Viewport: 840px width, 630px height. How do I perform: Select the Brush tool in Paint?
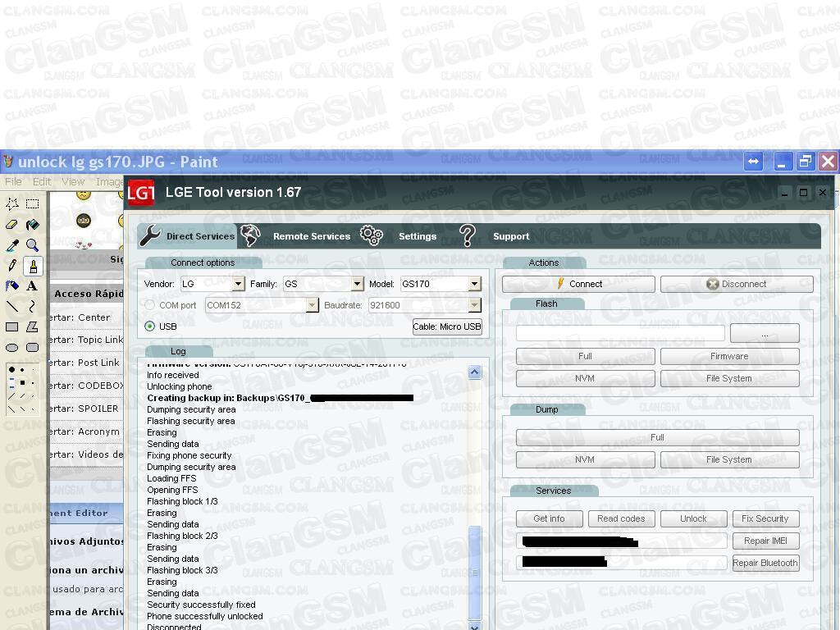[x=33, y=265]
